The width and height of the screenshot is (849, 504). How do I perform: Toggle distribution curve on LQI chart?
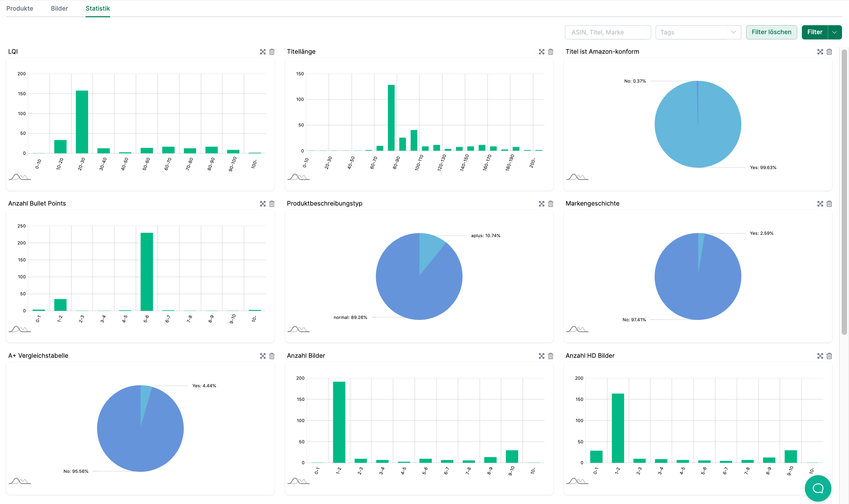click(x=19, y=177)
